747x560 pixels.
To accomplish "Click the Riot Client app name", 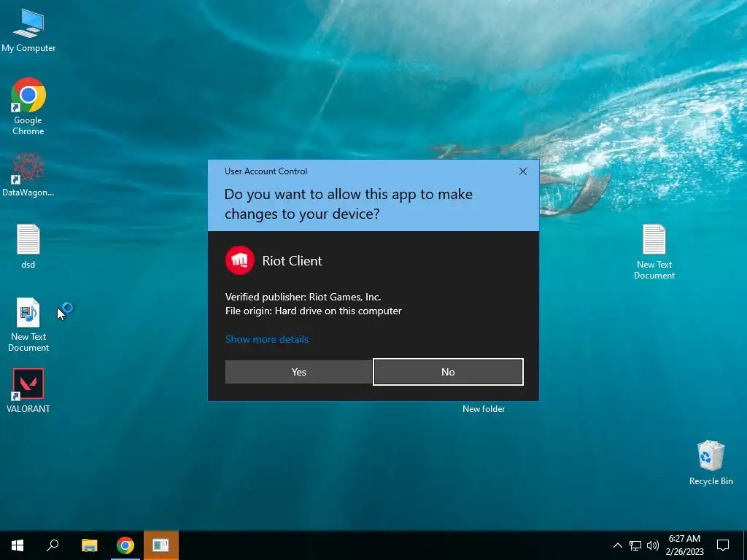I will pyautogui.click(x=292, y=260).
